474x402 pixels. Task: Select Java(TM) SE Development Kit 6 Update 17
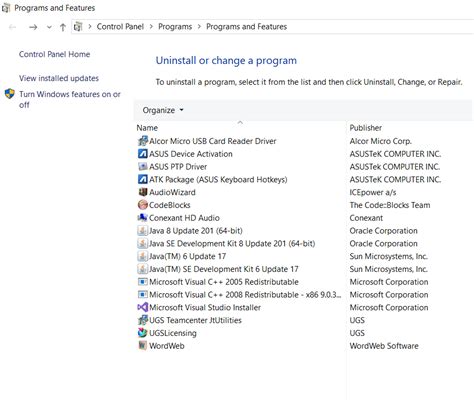point(223,269)
